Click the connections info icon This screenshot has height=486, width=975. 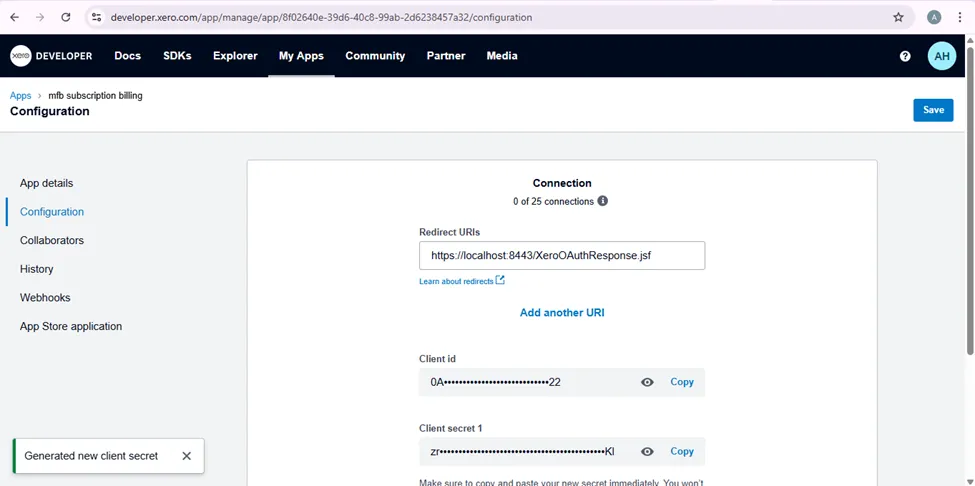click(x=603, y=201)
